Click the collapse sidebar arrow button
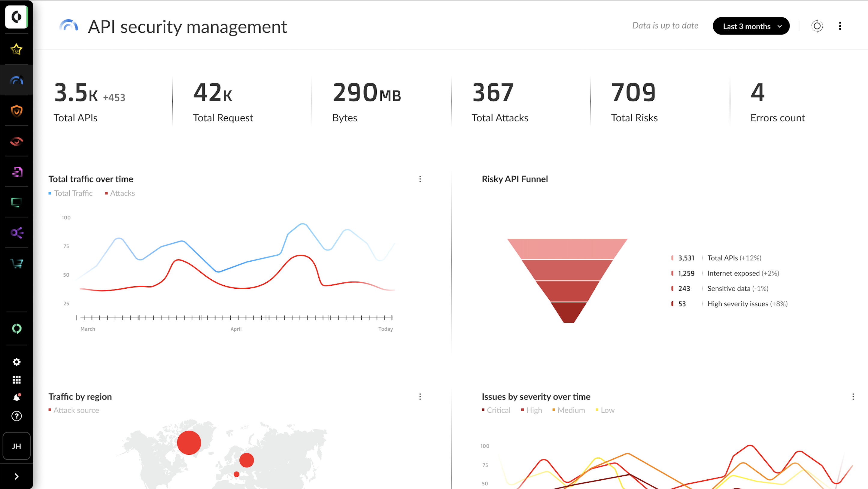The width and height of the screenshot is (868, 489). (x=16, y=476)
